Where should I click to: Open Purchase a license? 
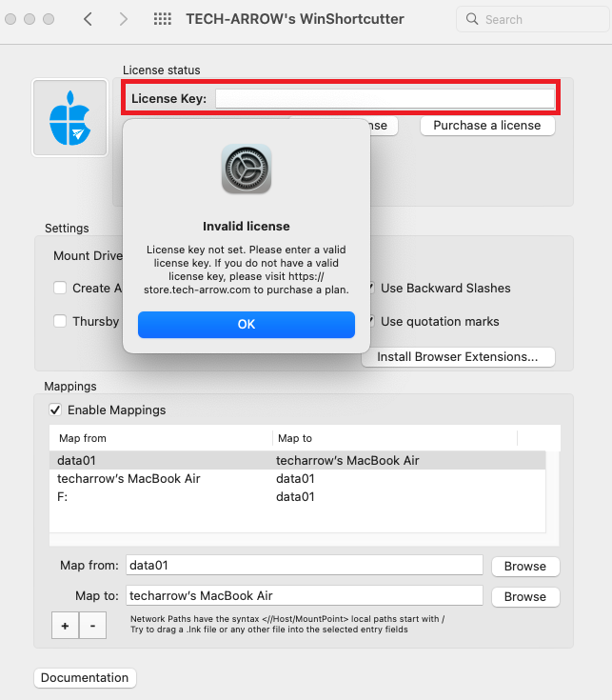(487, 126)
